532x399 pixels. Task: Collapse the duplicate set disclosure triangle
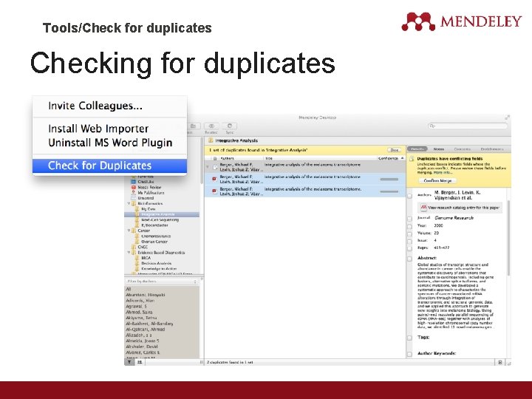[x=208, y=166]
